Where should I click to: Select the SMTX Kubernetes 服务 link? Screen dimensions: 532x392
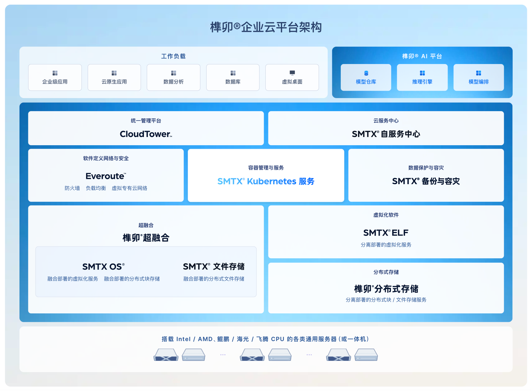tap(266, 181)
